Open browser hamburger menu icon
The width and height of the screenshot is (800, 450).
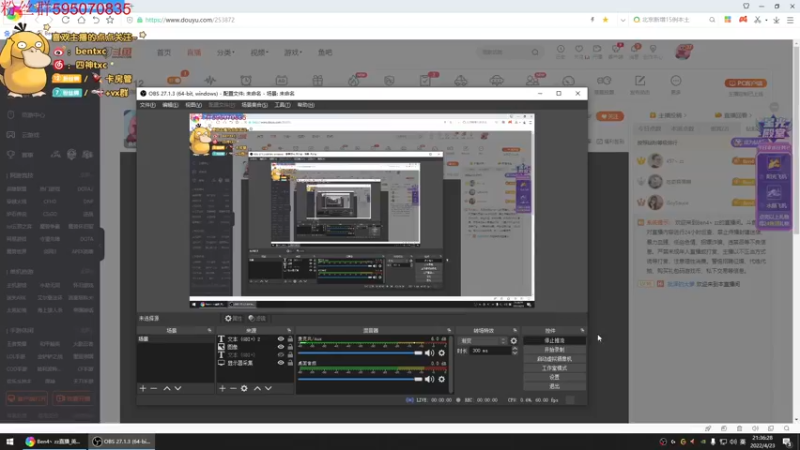[x=790, y=20]
